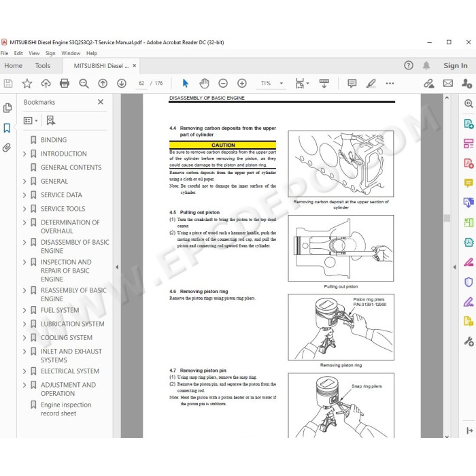Open notifications bell
Screen dimensions: 476x476
click(426, 65)
